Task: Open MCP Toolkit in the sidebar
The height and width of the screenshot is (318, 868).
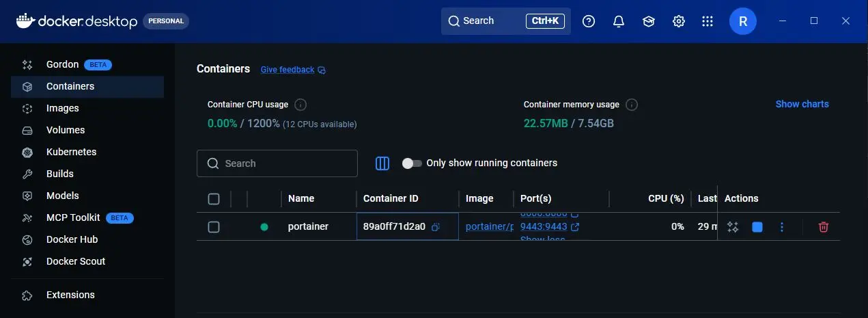Action: 87,218
